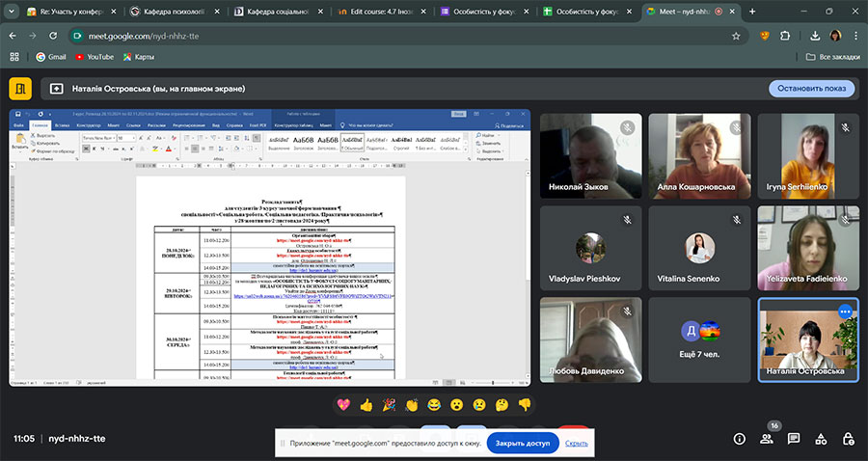
Task: Open chat with everyone panel
Action: tap(794, 438)
